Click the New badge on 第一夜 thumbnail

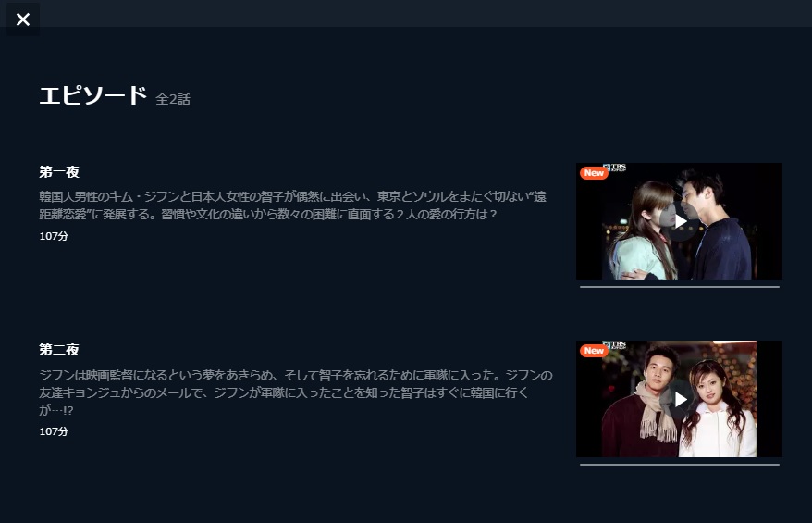click(x=594, y=172)
